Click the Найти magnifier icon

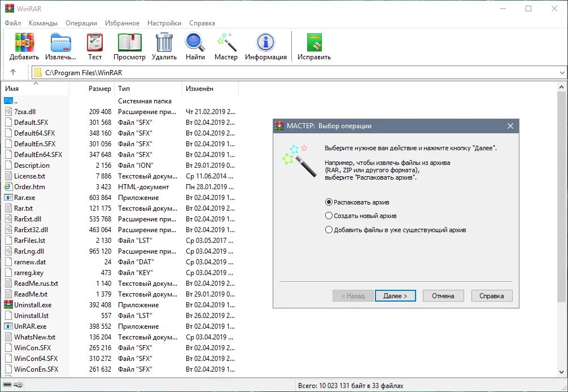195,42
